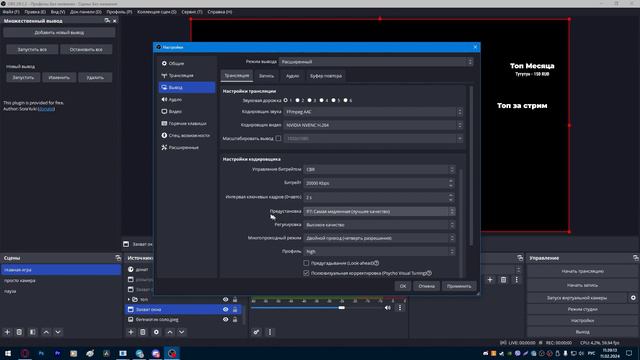Screen dimensions: 640x360
Task: Enable Масштабировать вывод checkbox
Action: click(278, 138)
